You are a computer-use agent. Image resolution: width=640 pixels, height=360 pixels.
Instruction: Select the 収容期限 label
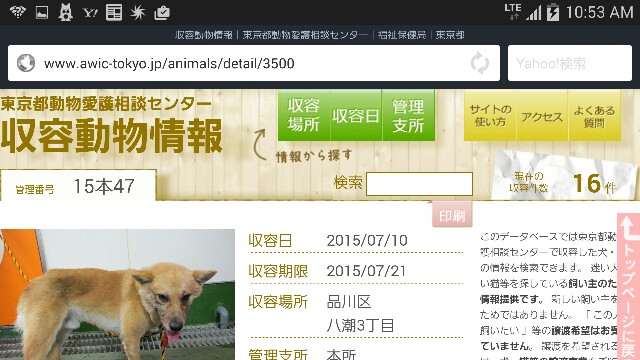click(278, 271)
